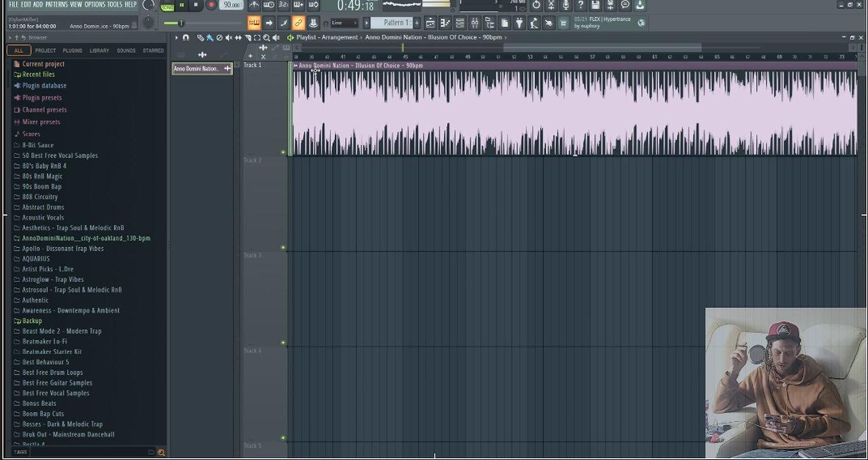
Task: Open the microphone recording options icon
Action: click(x=566, y=5)
